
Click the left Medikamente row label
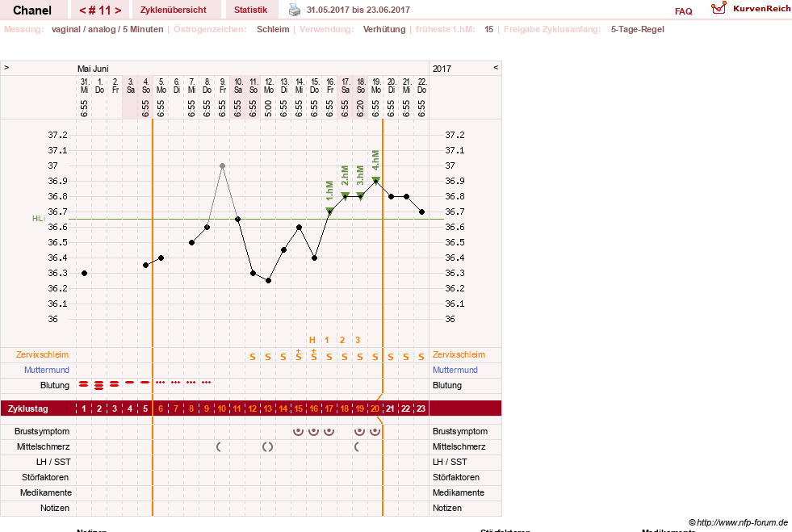point(46,492)
